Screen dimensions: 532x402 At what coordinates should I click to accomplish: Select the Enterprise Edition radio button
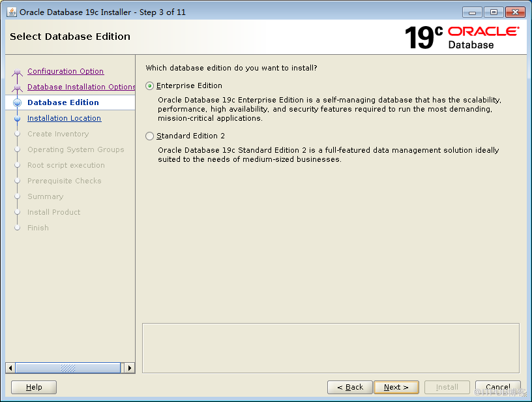click(x=150, y=86)
